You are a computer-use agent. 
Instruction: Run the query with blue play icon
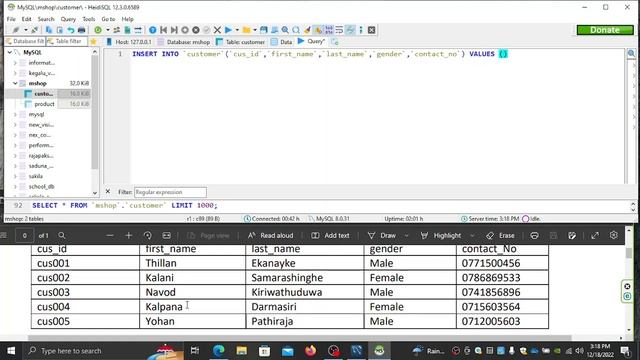point(228,30)
